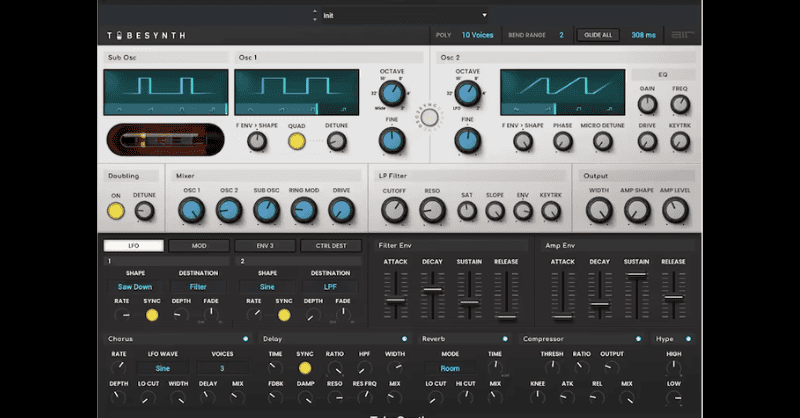Click the tube image under Sub Osc
The width and height of the screenshot is (800, 418).
[165, 139]
